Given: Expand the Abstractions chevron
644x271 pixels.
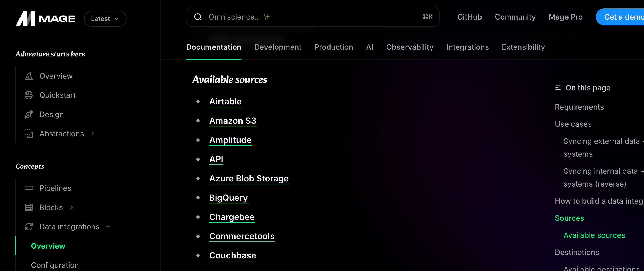Looking at the screenshot, I should pyautogui.click(x=93, y=134).
